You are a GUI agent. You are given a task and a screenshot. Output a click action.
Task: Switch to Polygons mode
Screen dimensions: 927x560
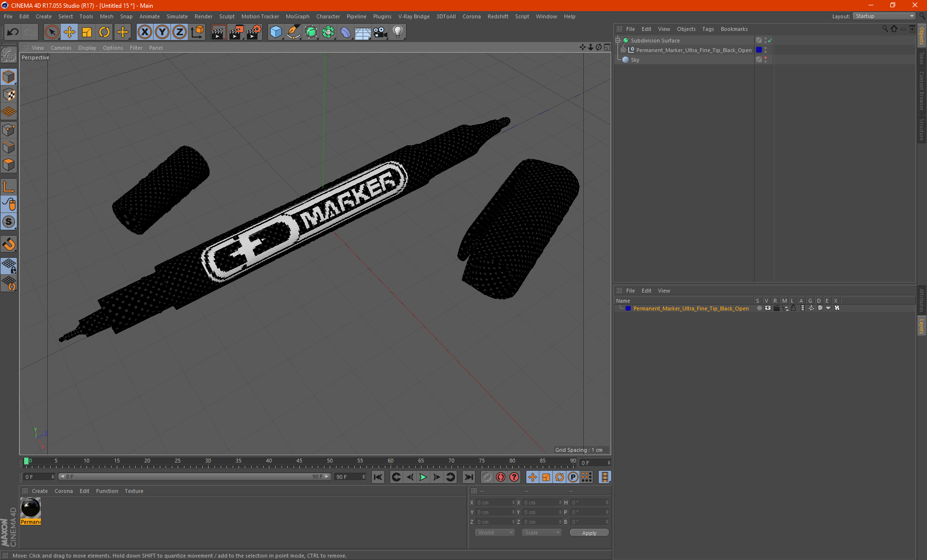9,165
